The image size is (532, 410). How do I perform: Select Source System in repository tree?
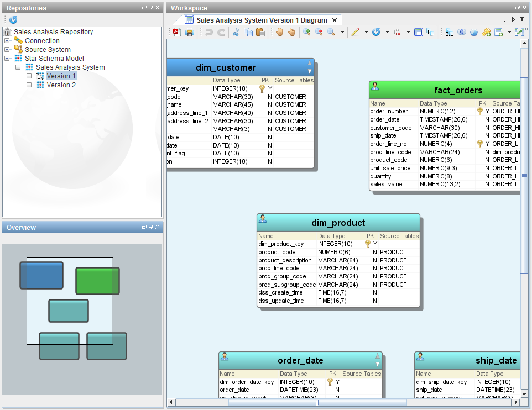[47, 50]
